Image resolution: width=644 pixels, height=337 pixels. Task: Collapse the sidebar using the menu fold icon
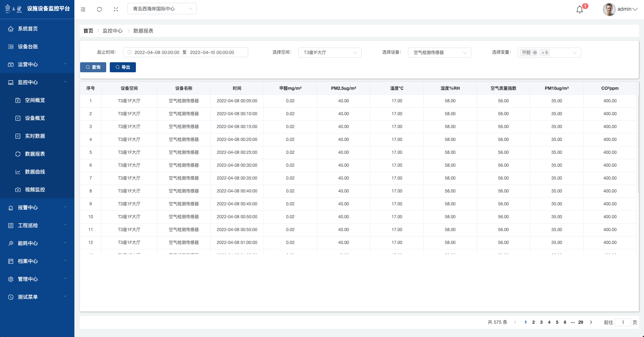[x=83, y=9]
